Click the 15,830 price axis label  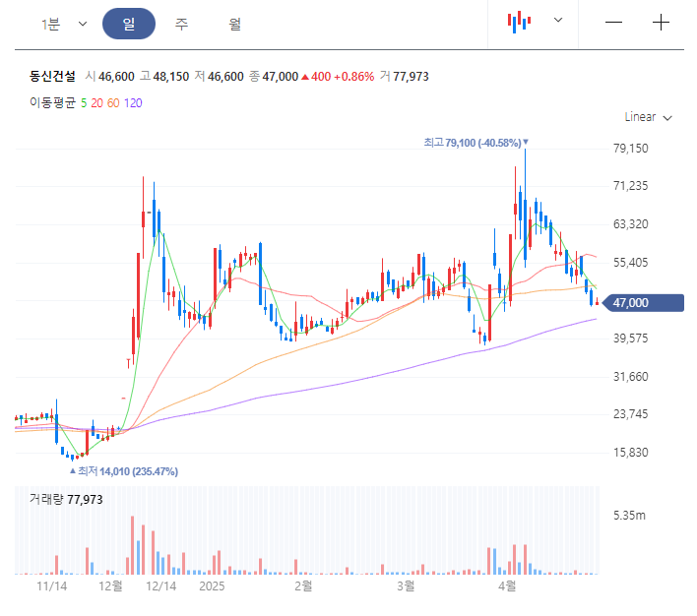[630, 452]
